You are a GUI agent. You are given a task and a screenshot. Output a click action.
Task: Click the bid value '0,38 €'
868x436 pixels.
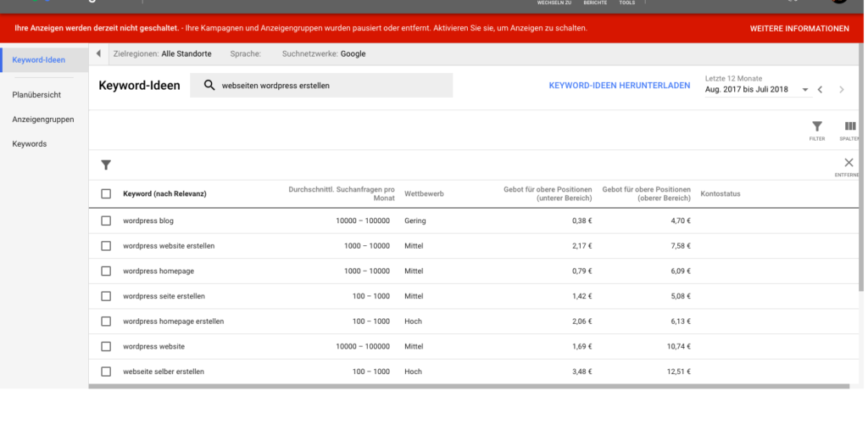point(581,221)
